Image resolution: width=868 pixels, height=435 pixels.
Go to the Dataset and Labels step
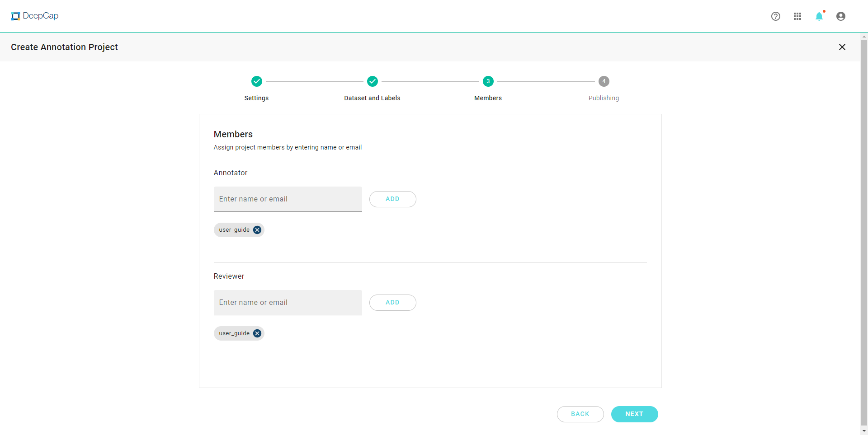click(x=373, y=81)
